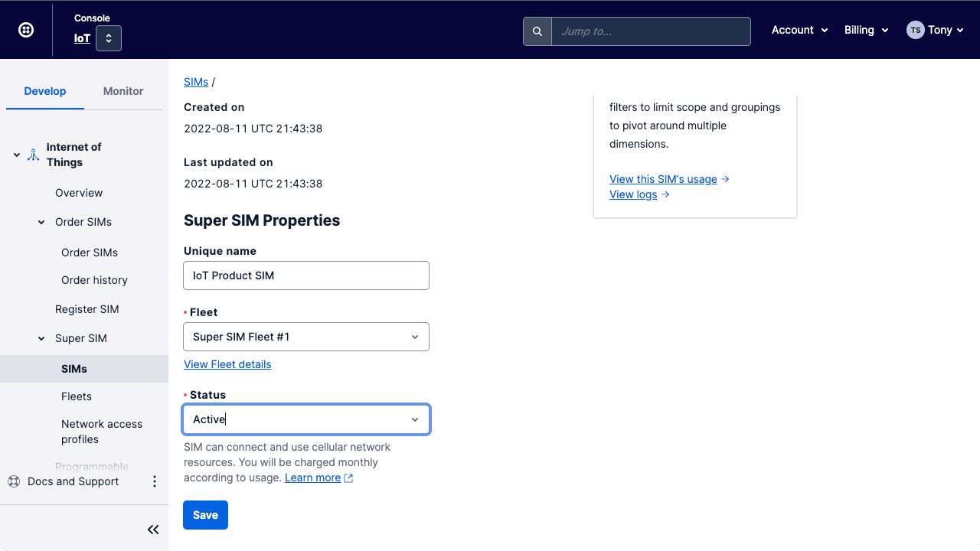
Task: Click the TS user avatar
Action: coord(915,30)
